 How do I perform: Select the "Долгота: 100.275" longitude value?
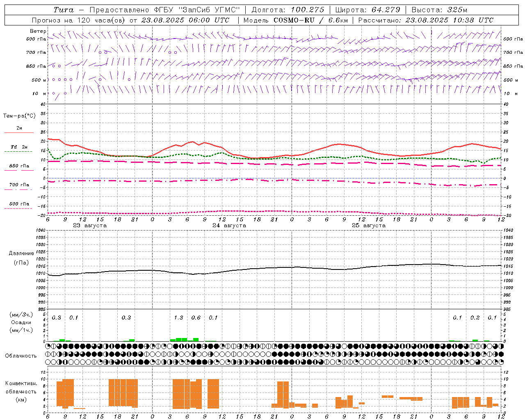pos(288,10)
